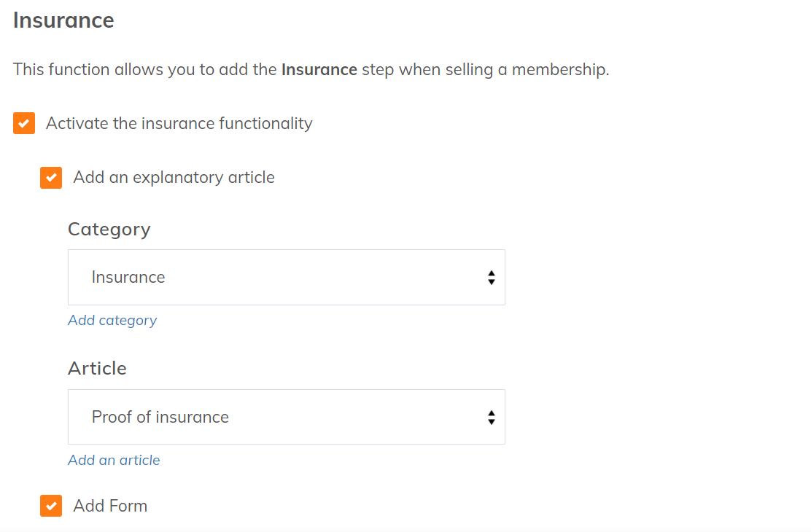Viewport: 811px width, 532px height.
Task: Click the 'Activate the insurance functionality' label text
Action: click(x=179, y=123)
